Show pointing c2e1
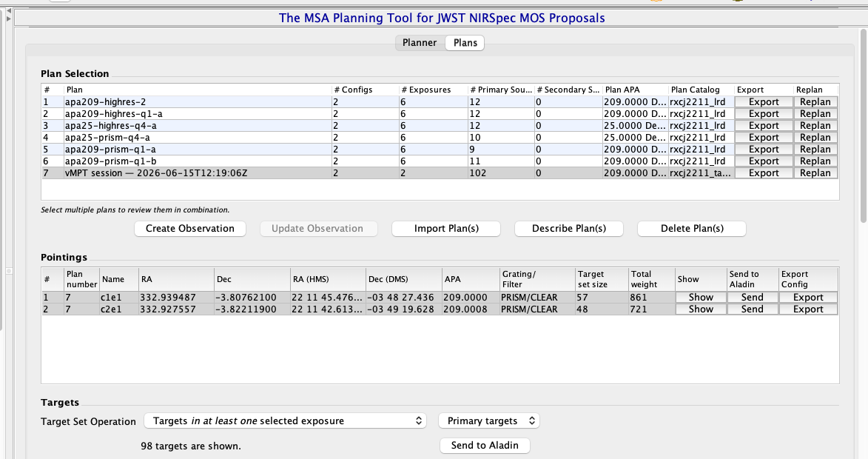The height and width of the screenshot is (459, 868). tap(701, 309)
